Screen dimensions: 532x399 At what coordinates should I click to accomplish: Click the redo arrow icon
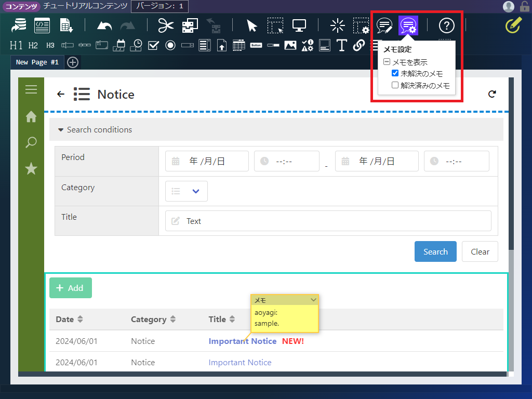128,26
